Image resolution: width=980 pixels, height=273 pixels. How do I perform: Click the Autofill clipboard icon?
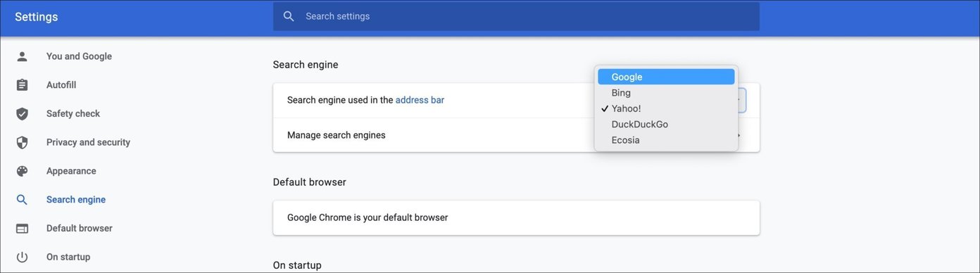click(x=22, y=85)
